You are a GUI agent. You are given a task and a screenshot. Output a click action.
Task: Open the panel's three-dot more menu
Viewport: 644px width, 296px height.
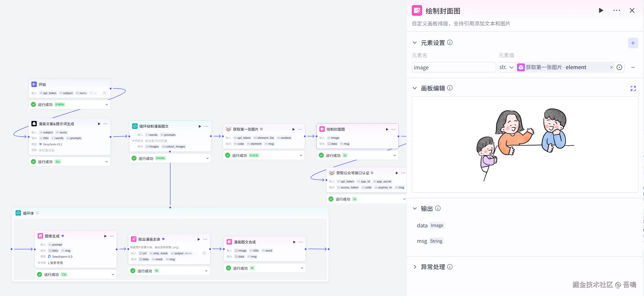click(616, 11)
